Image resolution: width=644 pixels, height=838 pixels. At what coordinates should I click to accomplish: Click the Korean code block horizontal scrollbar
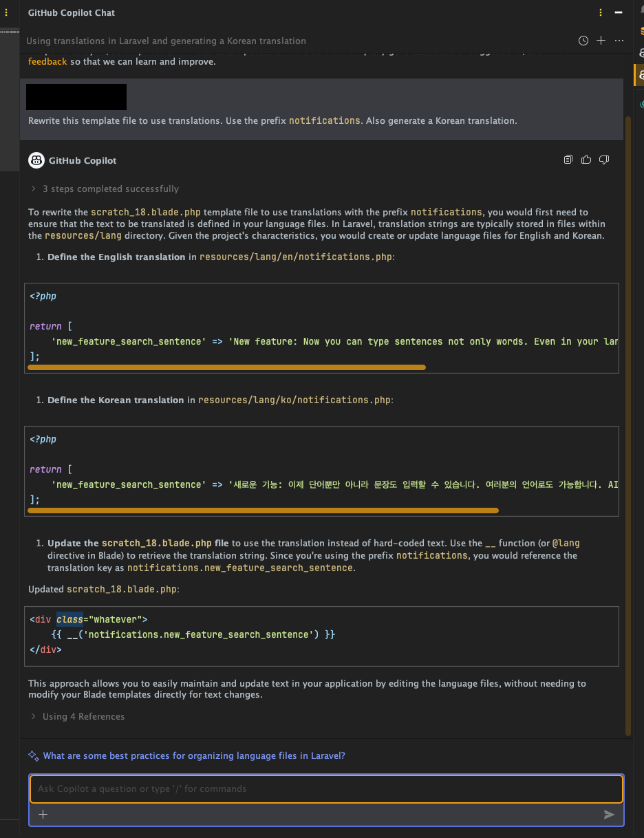(263, 511)
